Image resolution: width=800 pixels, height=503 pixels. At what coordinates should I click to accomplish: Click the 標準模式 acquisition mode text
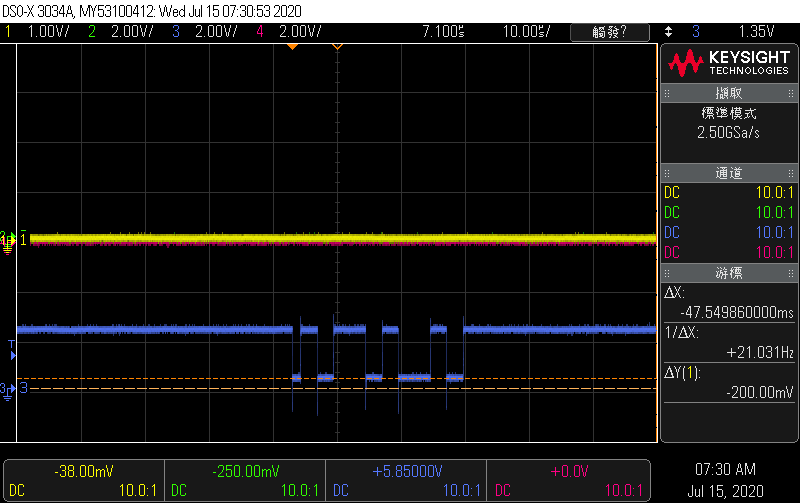tap(729, 113)
